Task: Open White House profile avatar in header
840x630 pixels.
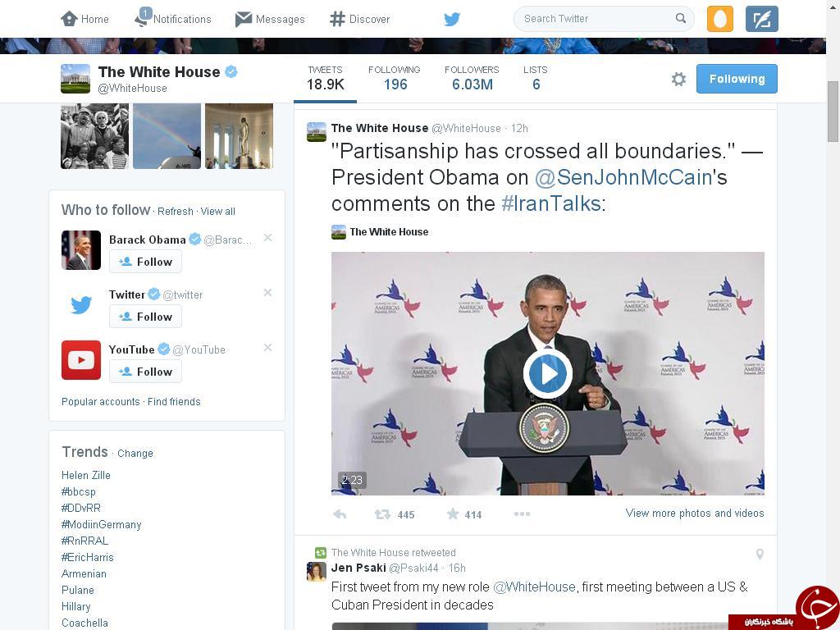Action: pyautogui.click(x=75, y=79)
